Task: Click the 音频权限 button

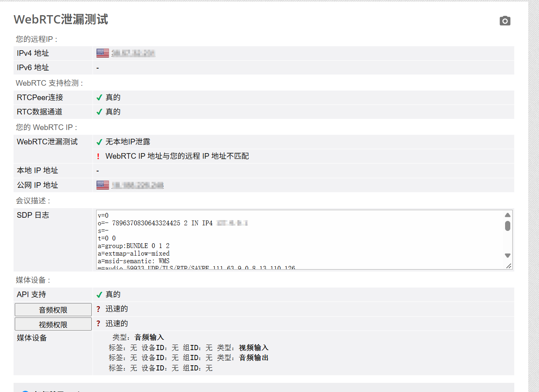Action: click(x=53, y=310)
